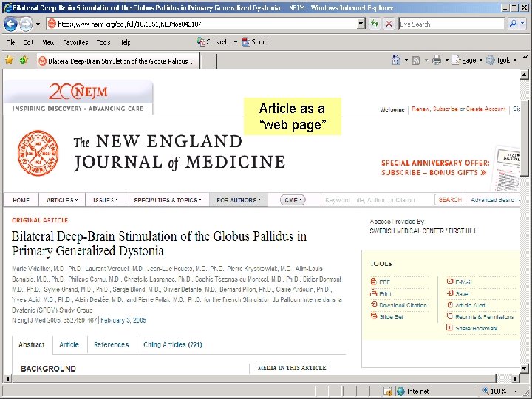
Task: Click the Keyword, Title, Author search field
Action: click(x=378, y=200)
